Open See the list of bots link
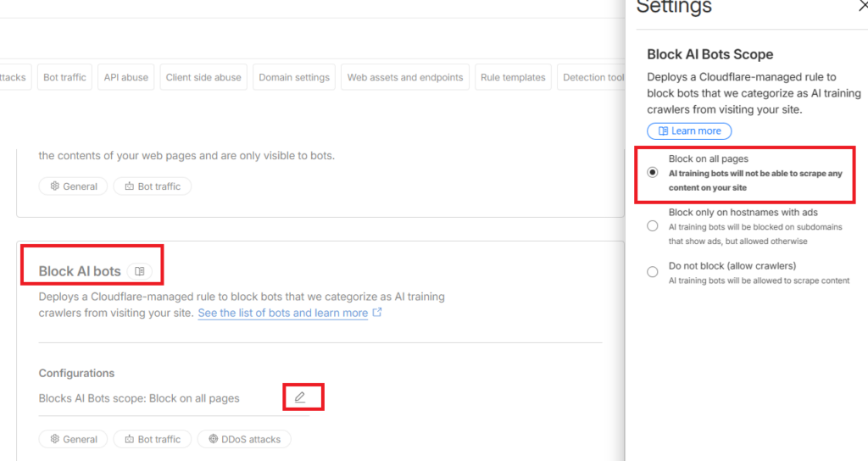Viewport: 868px width, 461px height. click(282, 313)
